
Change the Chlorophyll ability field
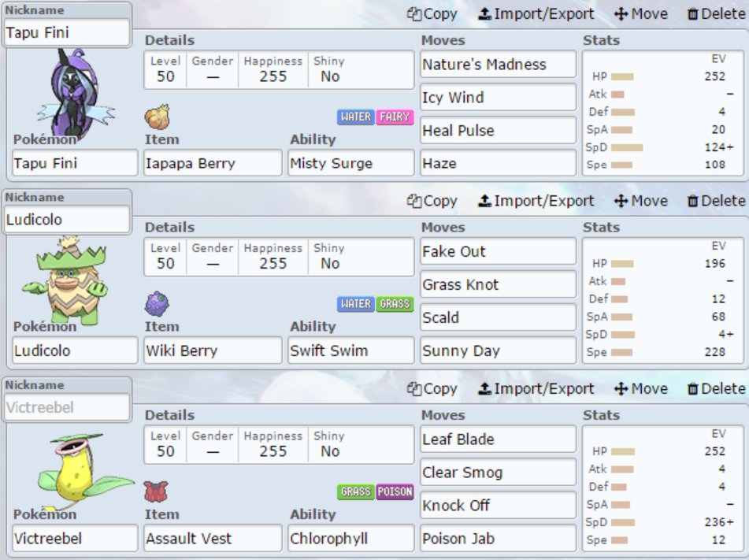[x=351, y=538]
